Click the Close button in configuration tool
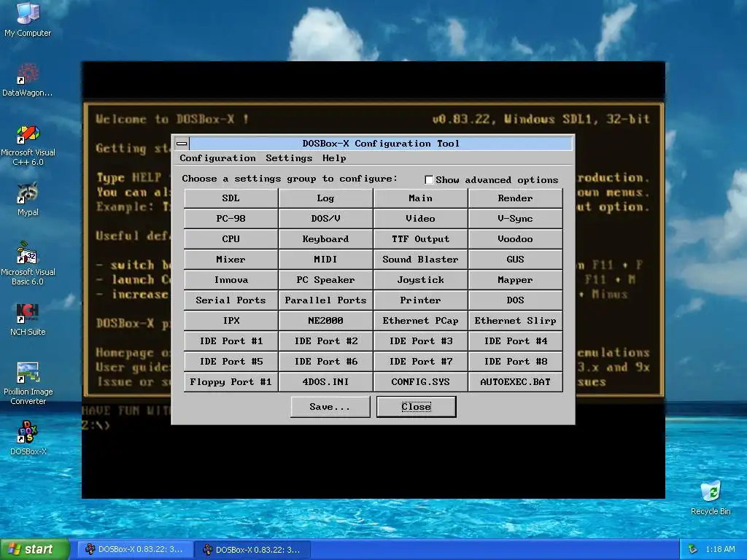 pyautogui.click(x=417, y=407)
